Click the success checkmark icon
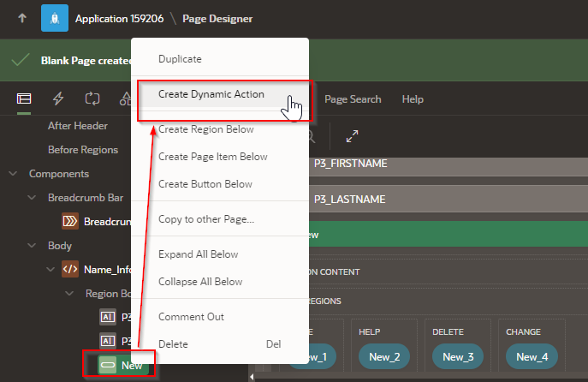This screenshot has width=588, height=382. tap(21, 60)
